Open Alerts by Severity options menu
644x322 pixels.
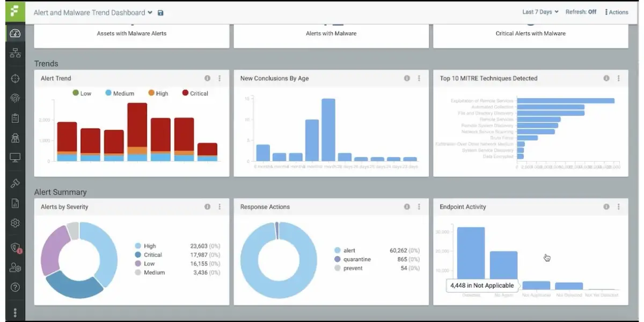(219, 207)
